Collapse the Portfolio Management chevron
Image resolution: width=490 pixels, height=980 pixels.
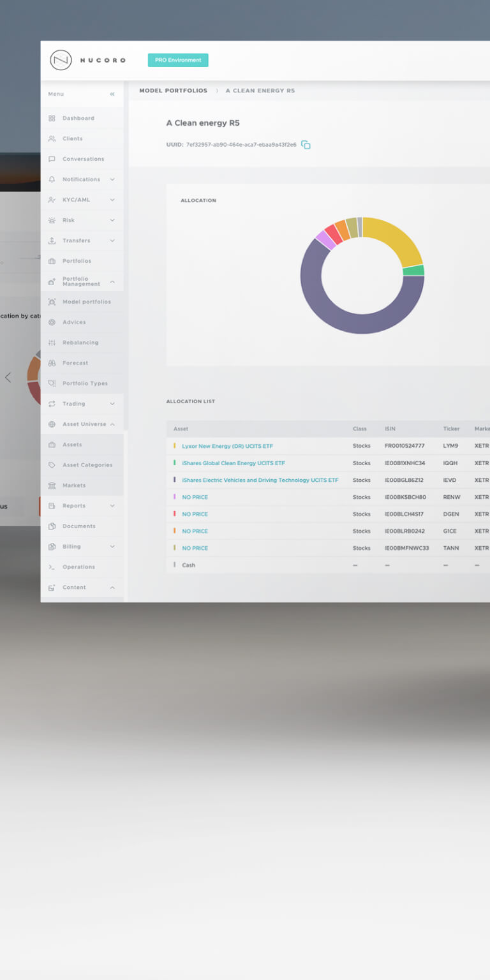pos(112,282)
